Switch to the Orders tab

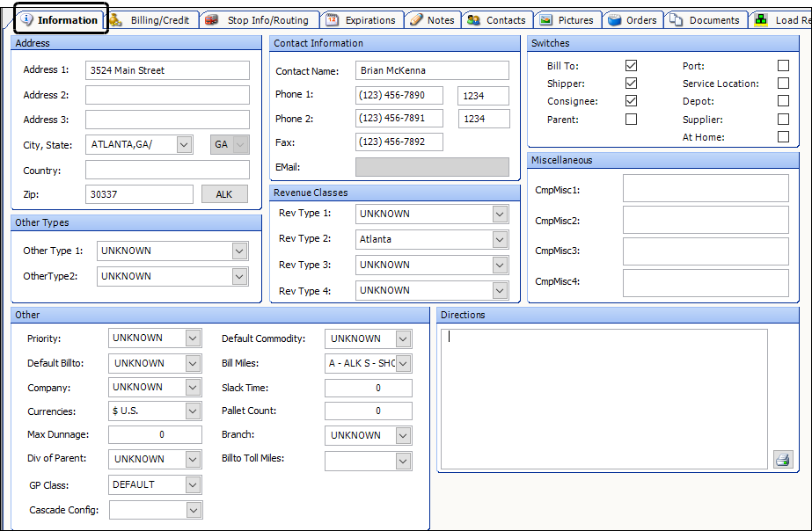tap(633, 20)
